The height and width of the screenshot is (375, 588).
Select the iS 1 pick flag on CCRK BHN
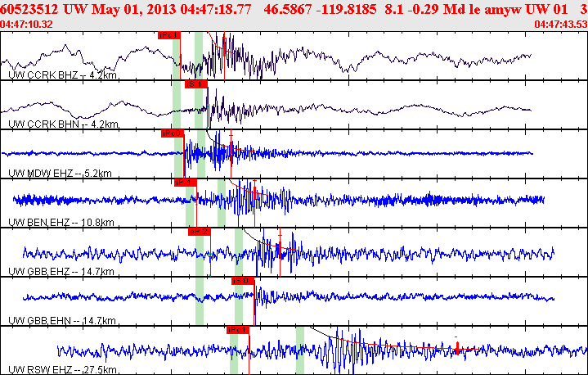tap(196, 84)
